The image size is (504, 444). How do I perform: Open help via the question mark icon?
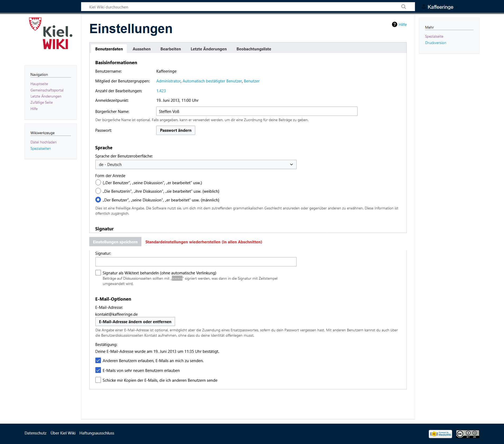(x=394, y=25)
